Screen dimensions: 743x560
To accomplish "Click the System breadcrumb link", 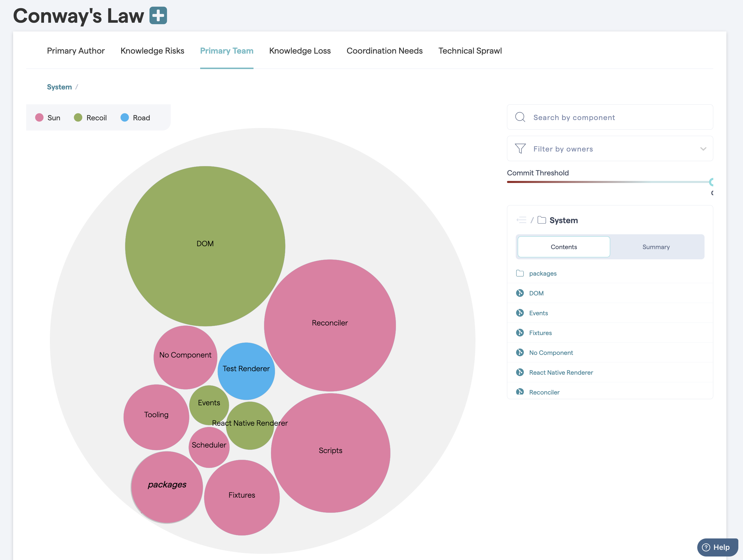I will 59,87.
